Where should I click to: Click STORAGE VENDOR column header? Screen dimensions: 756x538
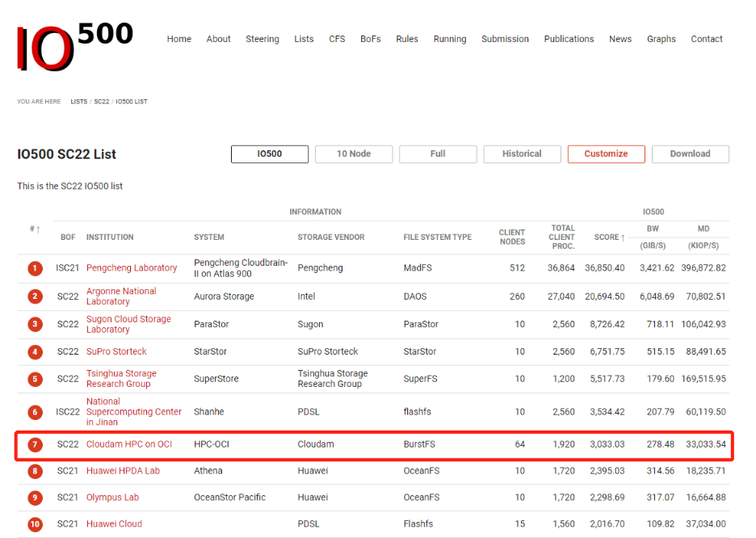331,237
